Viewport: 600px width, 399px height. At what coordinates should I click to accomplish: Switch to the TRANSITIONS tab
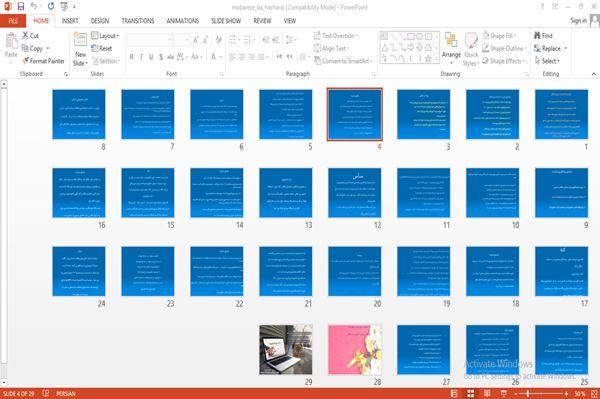coord(138,21)
